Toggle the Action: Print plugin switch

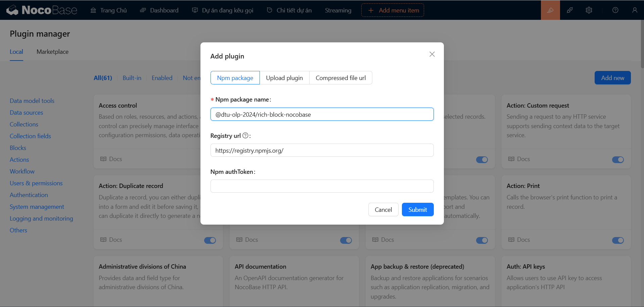point(618,240)
